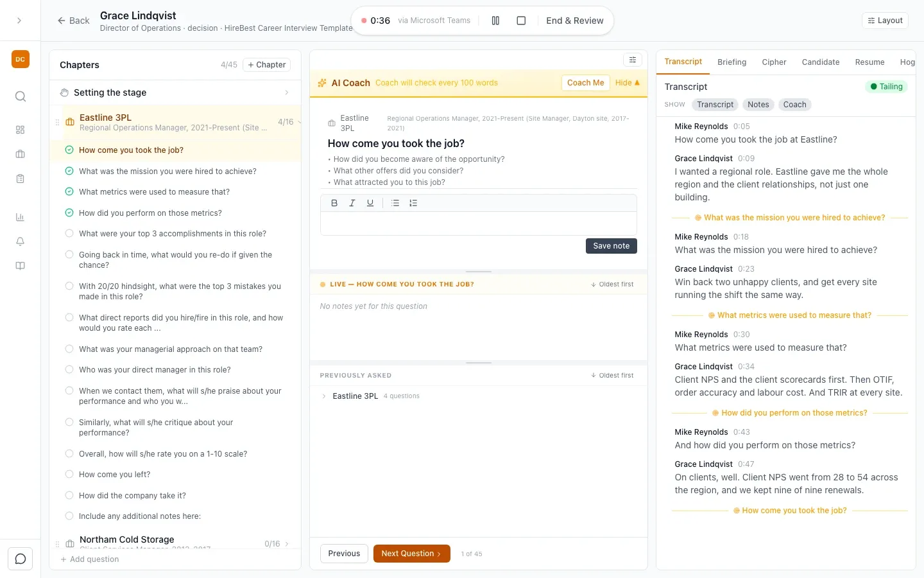
Task: Apply underline formatting to the note
Action: (370, 203)
